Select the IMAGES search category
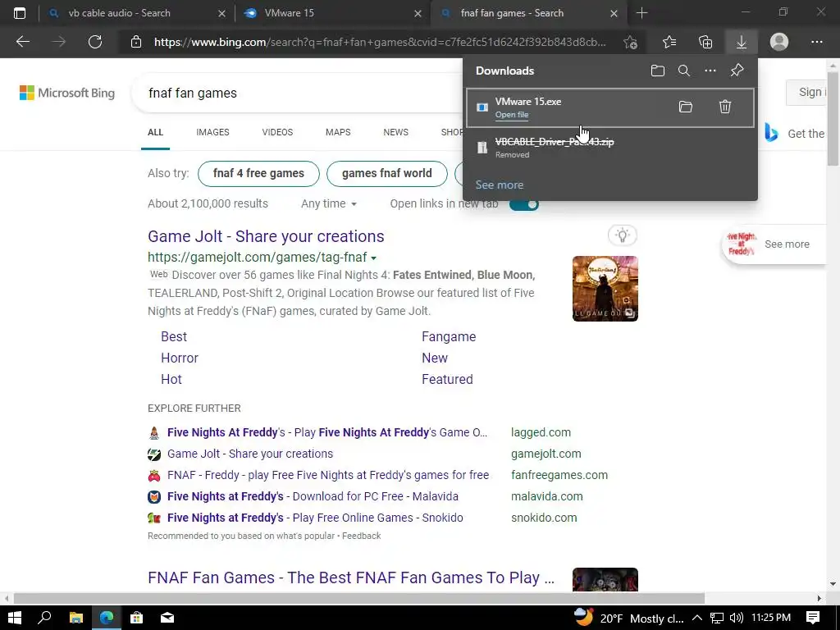This screenshot has width=840, height=630. (x=212, y=132)
